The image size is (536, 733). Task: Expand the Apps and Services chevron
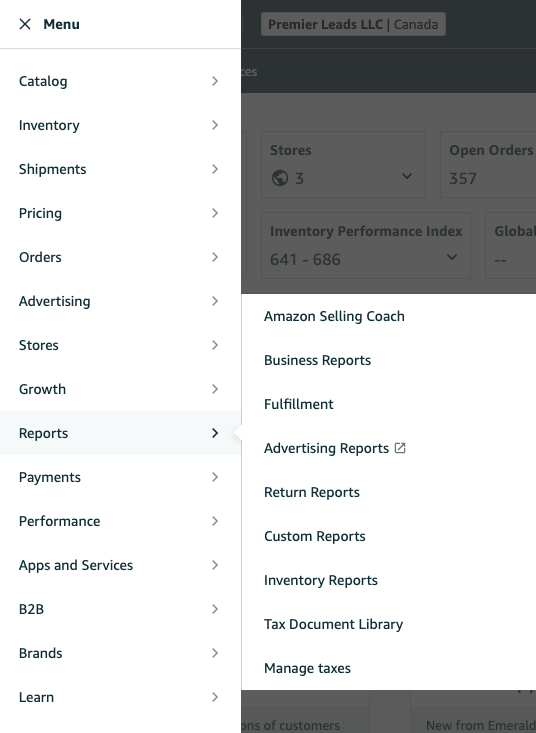215,565
